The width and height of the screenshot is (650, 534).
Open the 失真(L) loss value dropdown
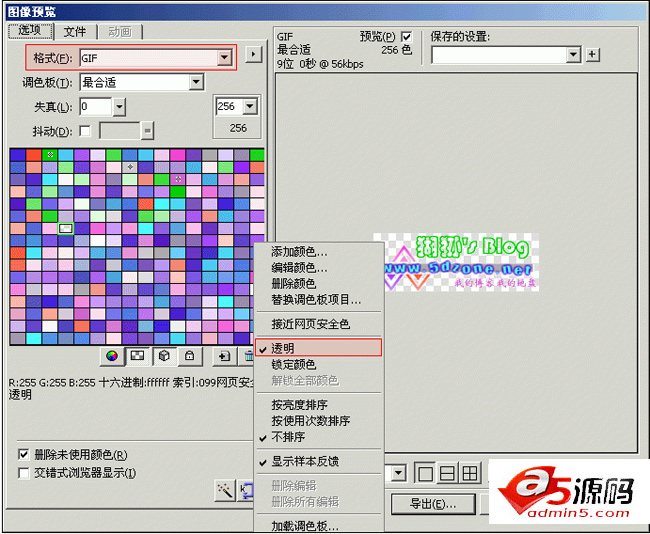[119, 107]
